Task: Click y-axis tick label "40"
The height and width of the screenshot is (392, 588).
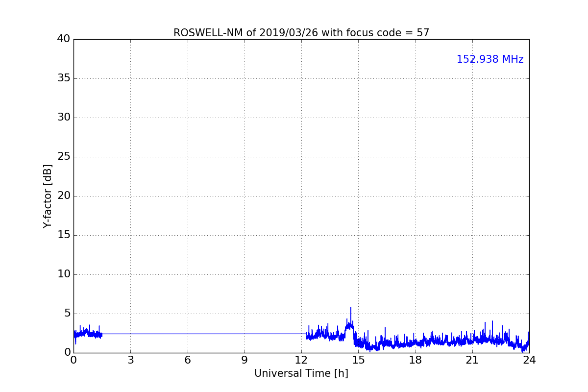Action: pyautogui.click(x=64, y=39)
